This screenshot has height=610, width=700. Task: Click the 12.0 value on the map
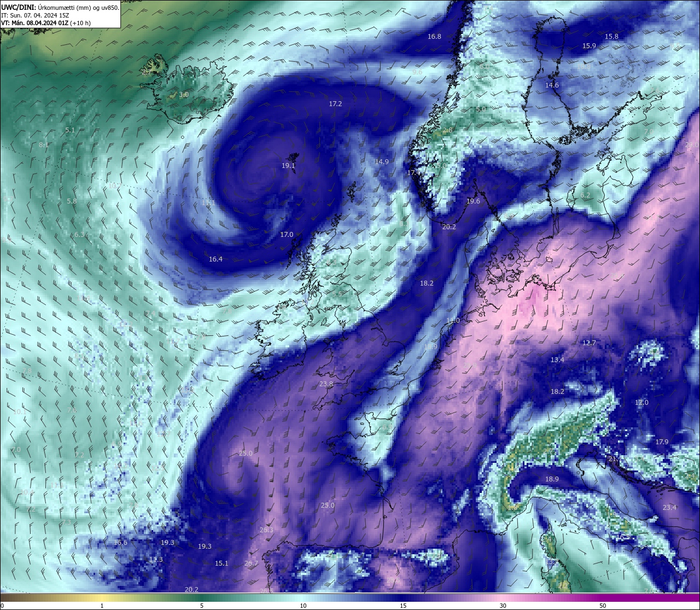(x=641, y=402)
